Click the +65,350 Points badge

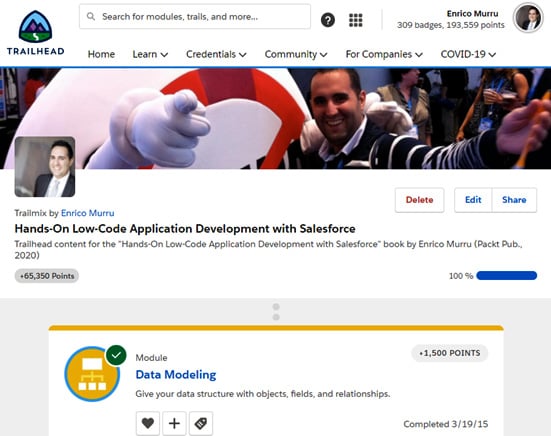pos(47,276)
